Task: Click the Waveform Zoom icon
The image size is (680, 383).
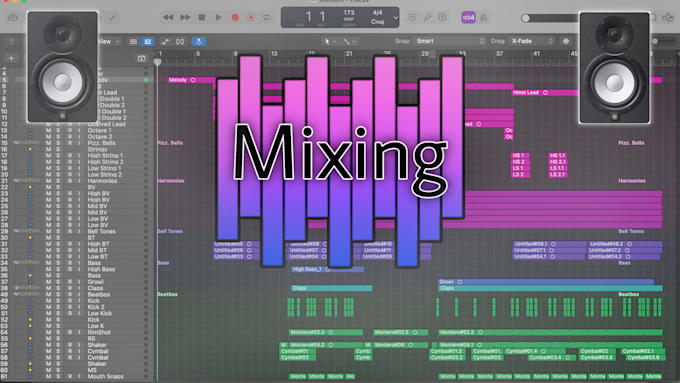Action: (x=566, y=41)
